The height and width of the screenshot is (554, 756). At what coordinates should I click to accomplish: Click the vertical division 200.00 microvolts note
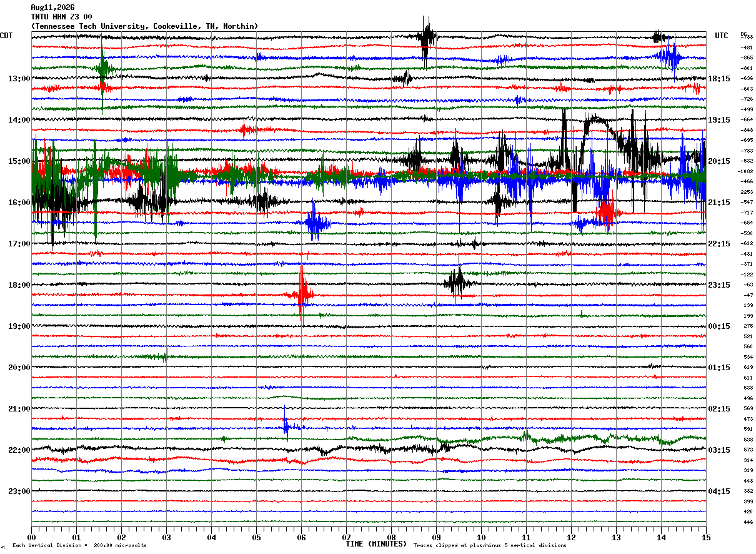coord(79,545)
